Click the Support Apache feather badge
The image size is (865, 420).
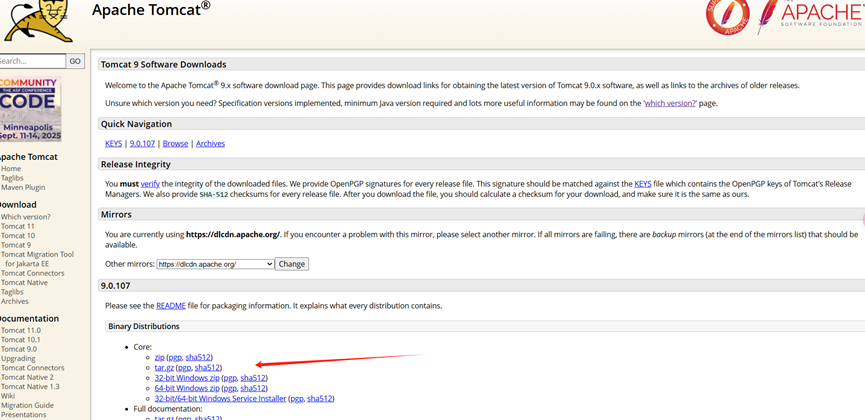coord(727,17)
